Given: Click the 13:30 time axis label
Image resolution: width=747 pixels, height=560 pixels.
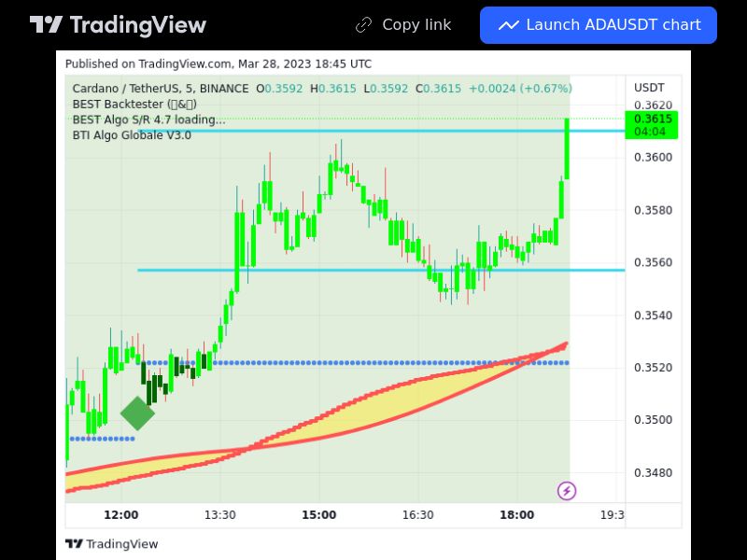Looking at the screenshot, I should pyautogui.click(x=220, y=515).
